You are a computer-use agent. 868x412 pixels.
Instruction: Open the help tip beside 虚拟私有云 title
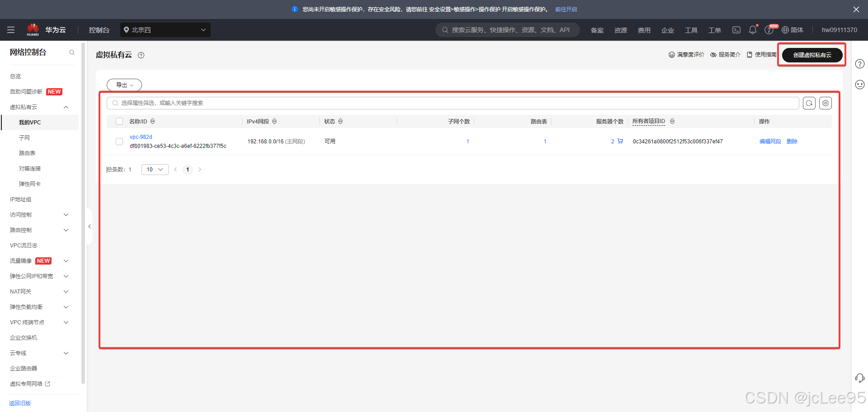pyautogui.click(x=141, y=55)
